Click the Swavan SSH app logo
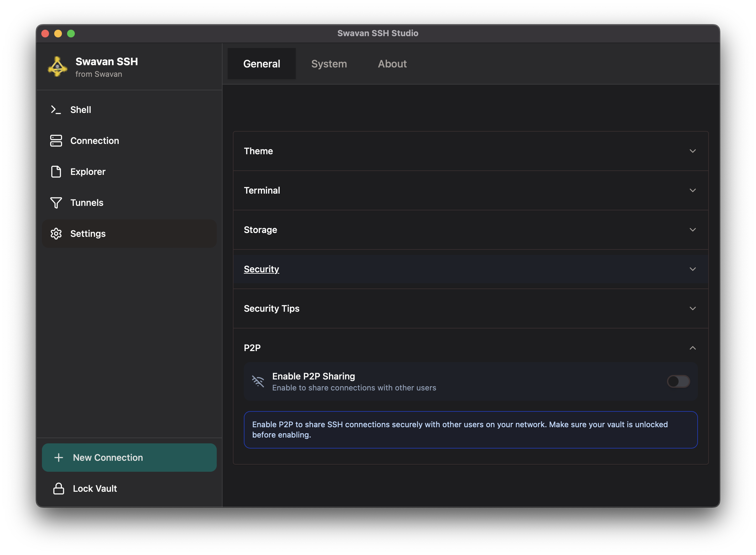This screenshot has height=555, width=756. tap(57, 67)
